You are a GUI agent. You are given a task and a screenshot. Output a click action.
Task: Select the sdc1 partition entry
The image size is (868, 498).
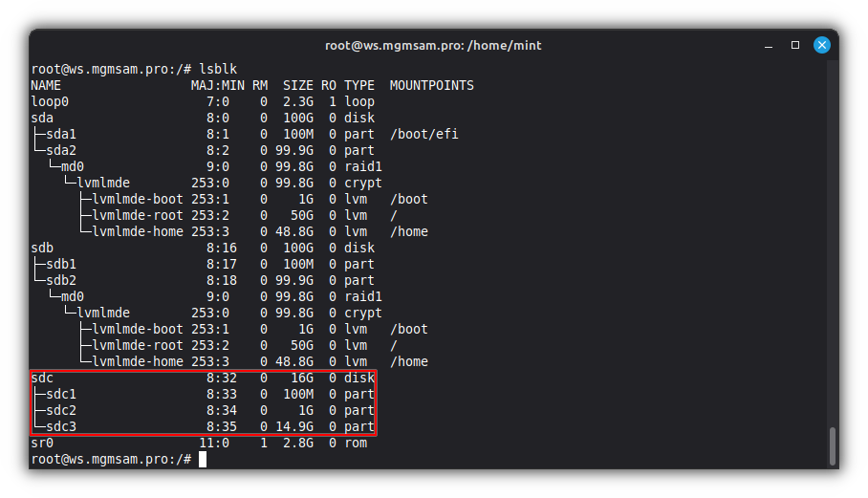pos(61,394)
